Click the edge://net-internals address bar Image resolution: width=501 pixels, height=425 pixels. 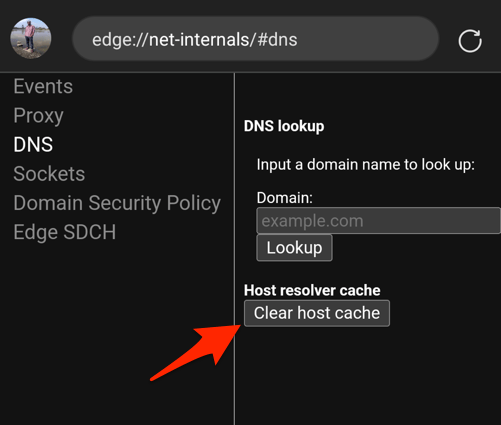255,39
